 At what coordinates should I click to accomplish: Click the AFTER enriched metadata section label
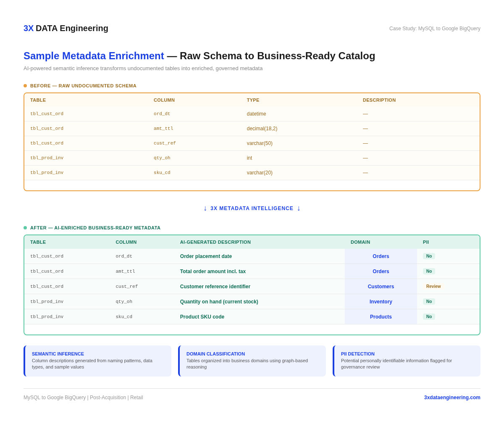coord(95,228)
